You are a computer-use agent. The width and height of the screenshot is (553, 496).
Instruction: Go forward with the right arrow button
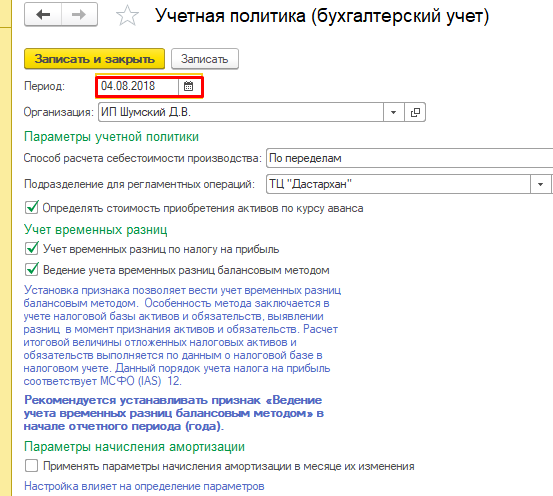click(79, 15)
